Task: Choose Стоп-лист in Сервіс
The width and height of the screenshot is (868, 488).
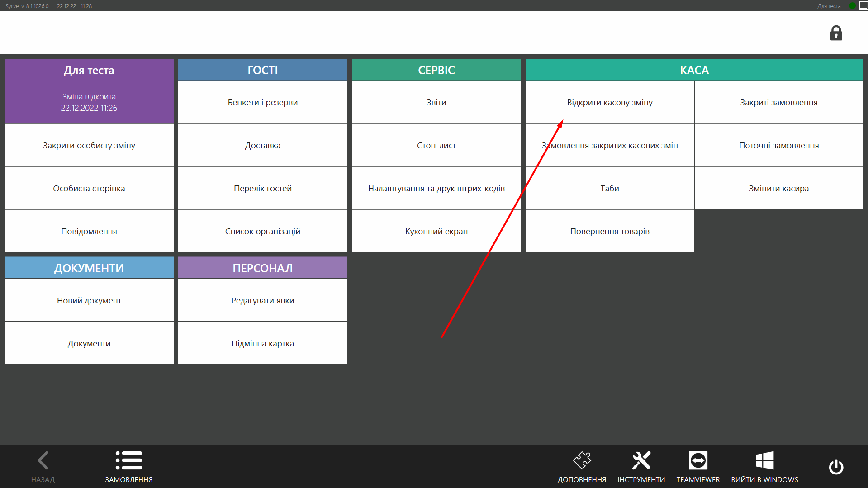Action: [436, 145]
